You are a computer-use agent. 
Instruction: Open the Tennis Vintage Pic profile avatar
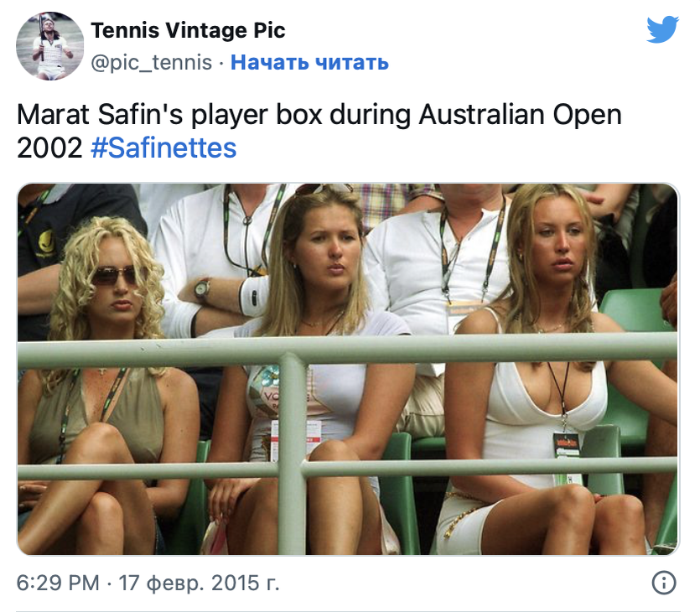50,46
